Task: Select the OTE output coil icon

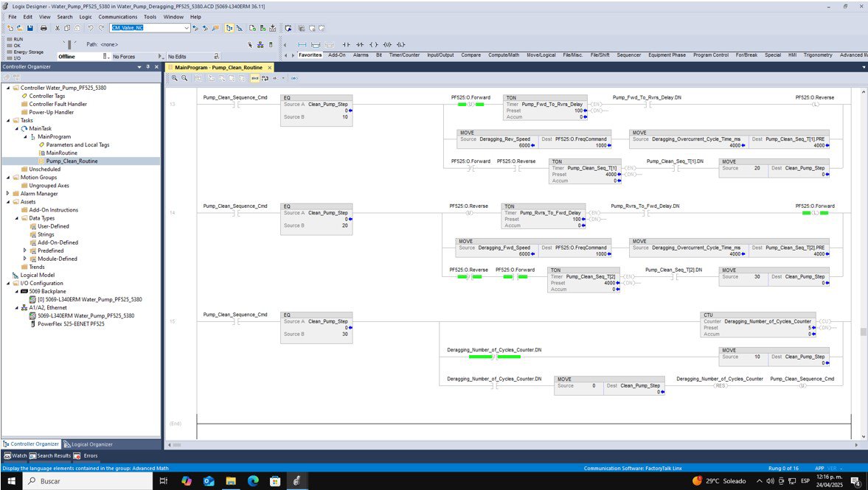Action: (374, 45)
